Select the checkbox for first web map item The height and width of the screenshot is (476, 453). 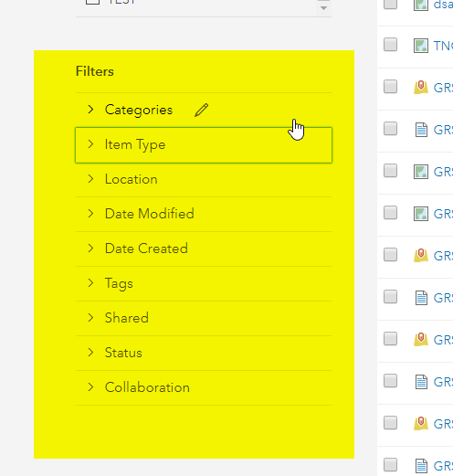390,87
